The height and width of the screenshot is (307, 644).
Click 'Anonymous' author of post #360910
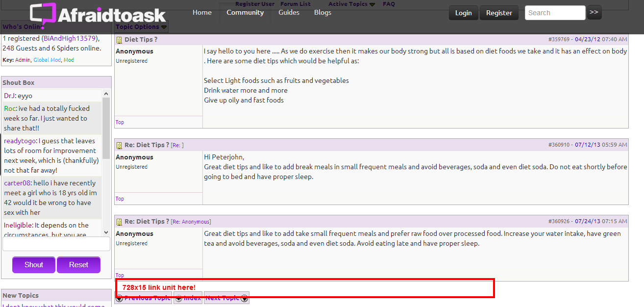(x=134, y=157)
